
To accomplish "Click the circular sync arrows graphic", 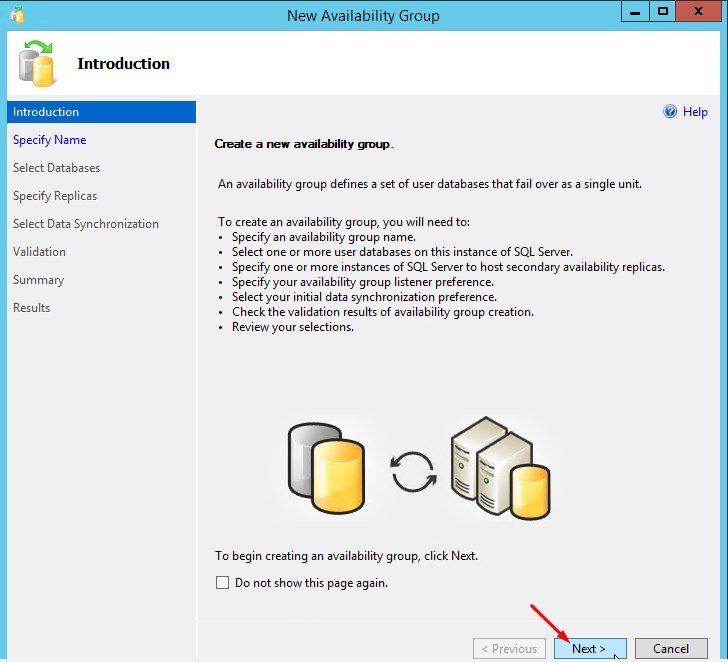I will (413, 473).
